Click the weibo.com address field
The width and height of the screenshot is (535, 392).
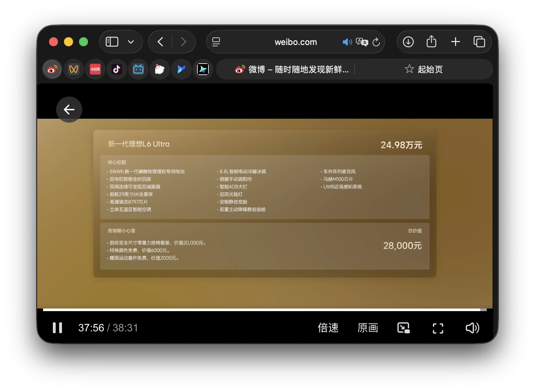point(296,42)
